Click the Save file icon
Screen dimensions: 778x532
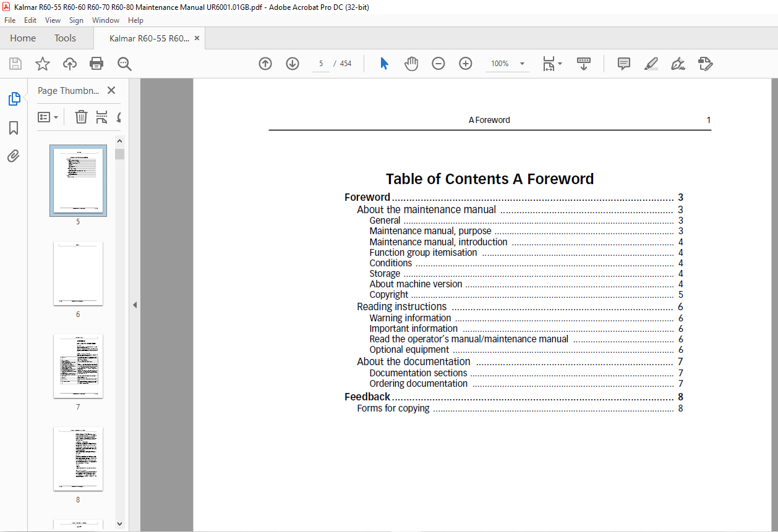[15, 64]
